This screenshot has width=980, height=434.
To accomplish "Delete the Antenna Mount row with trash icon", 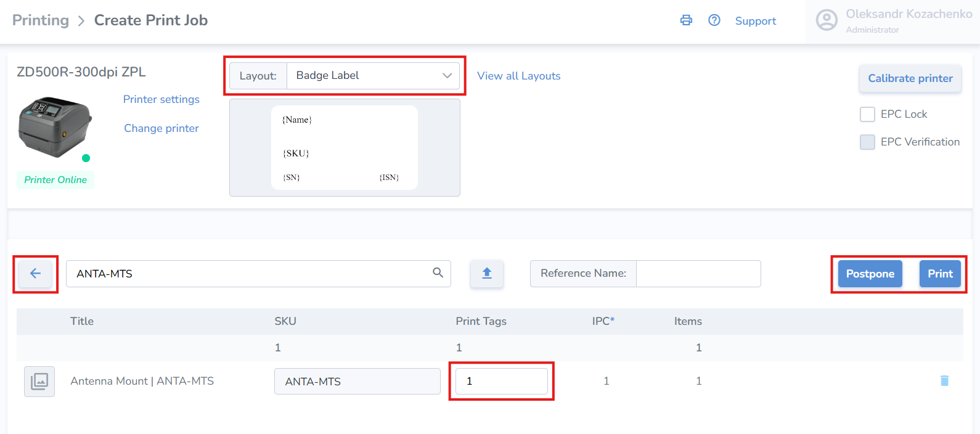I will coord(944,381).
